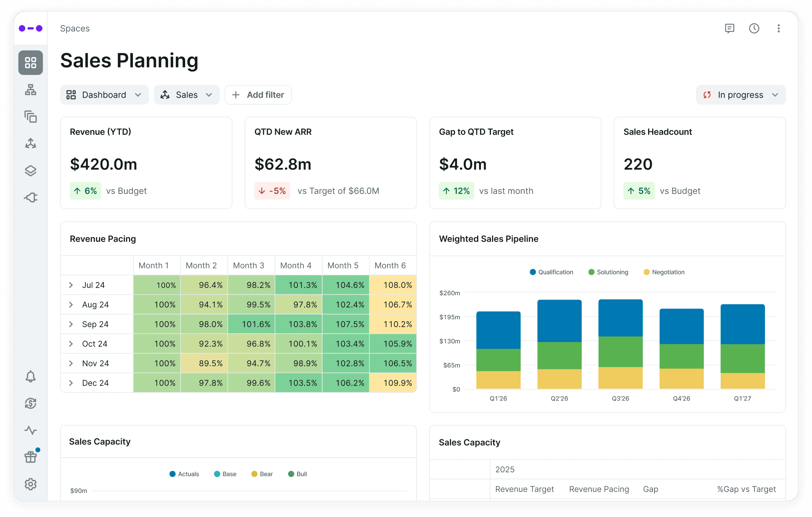
Task: Click the Add filter button
Action: 258,95
